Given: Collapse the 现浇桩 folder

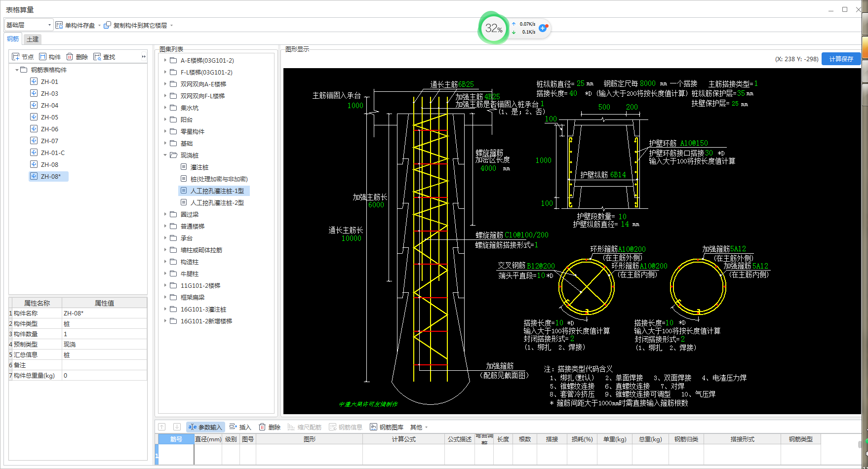Looking at the screenshot, I should [165, 156].
